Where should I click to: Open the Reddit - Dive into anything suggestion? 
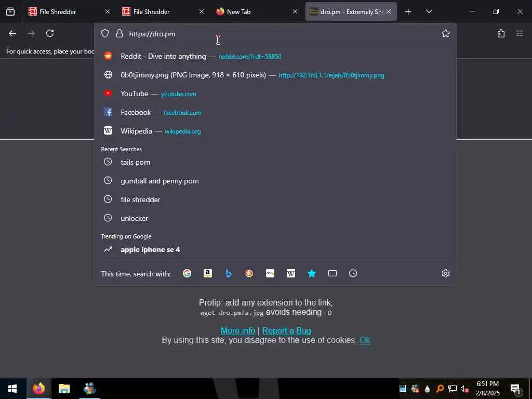point(275,56)
